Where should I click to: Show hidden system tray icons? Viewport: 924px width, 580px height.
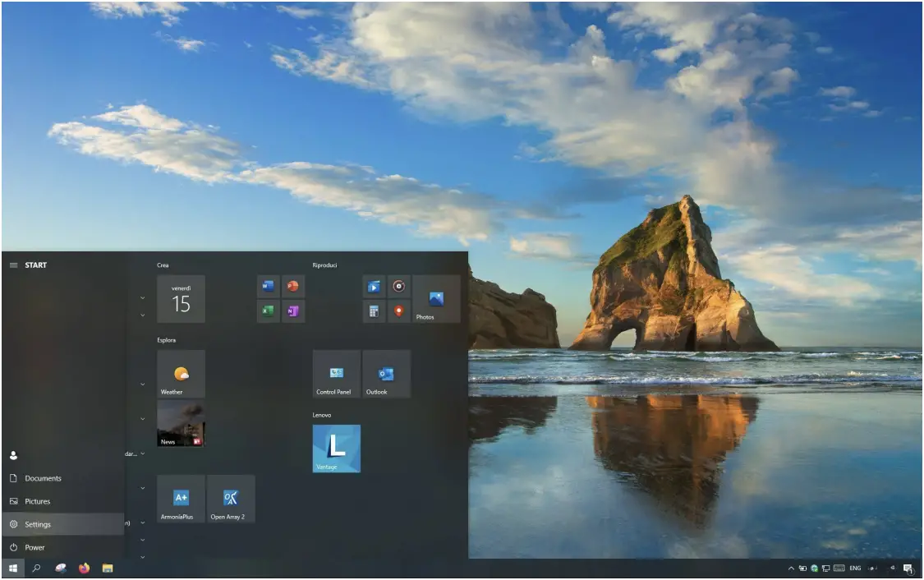pos(791,568)
